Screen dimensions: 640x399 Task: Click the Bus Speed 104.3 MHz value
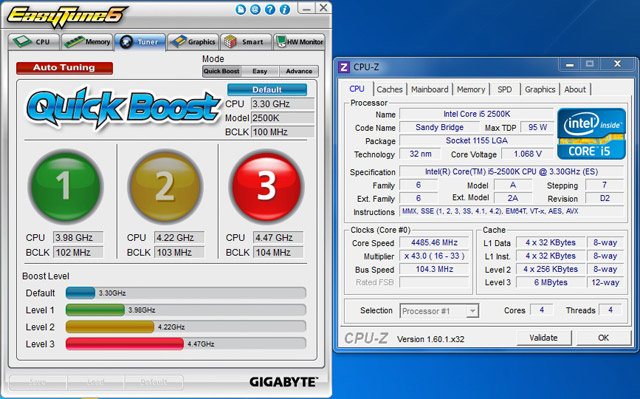point(434,269)
